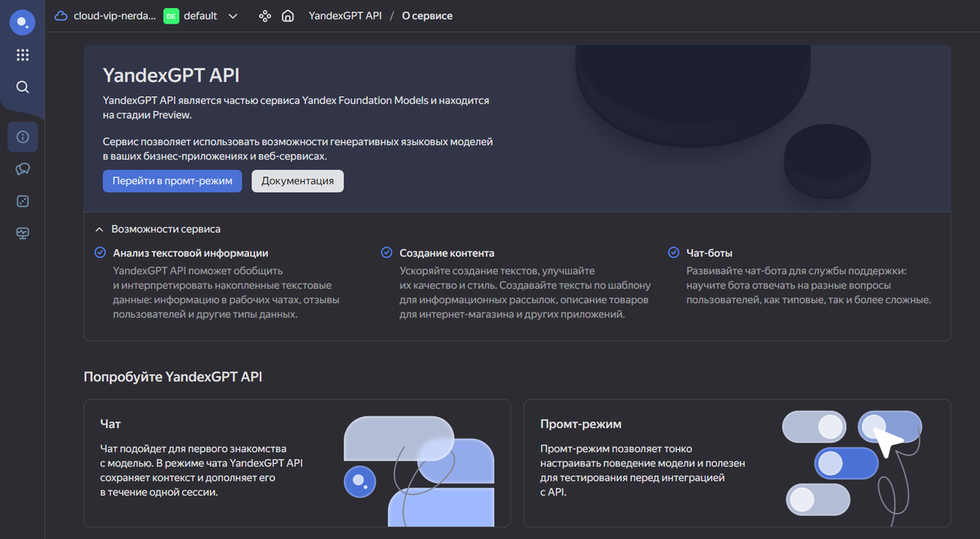This screenshot has width=980, height=539.
Task: Select the О сервисе breadcrumb
Action: pos(427,16)
